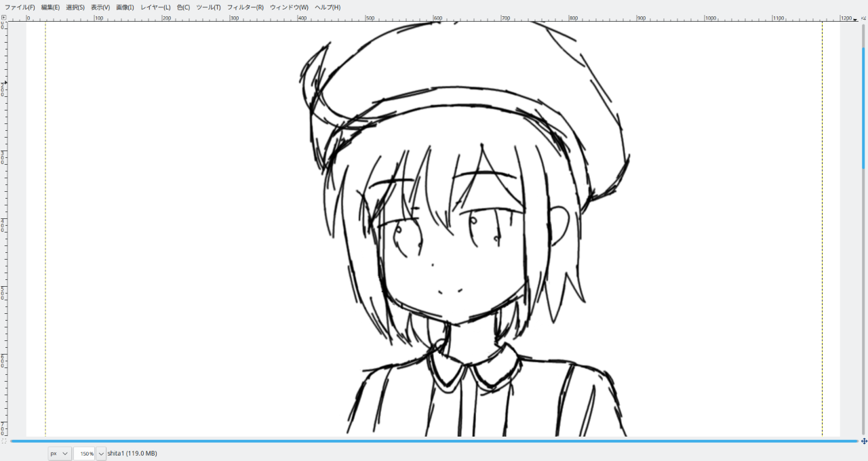Open the ヘルプ(H) menu
Viewport: 868px width, 461px height.
[x=328, y=7]
